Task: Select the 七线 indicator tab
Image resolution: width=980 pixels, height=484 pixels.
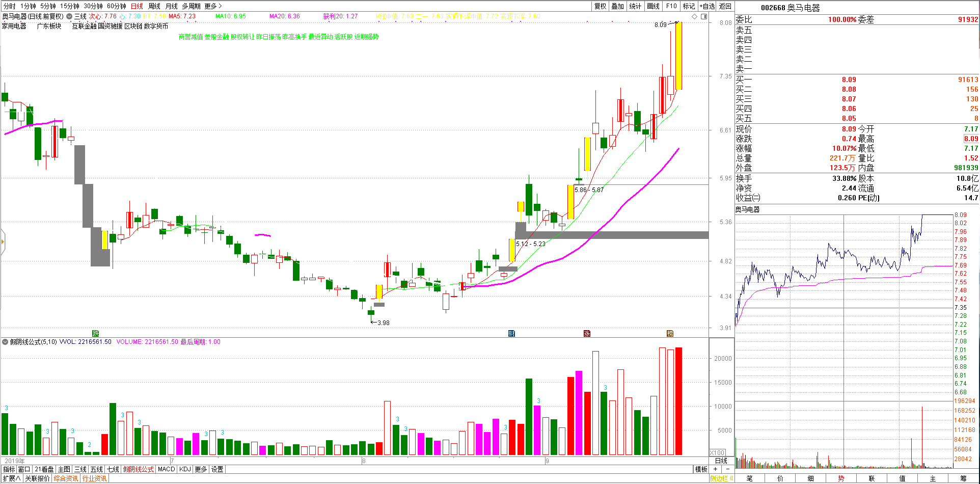Action: 113,469
